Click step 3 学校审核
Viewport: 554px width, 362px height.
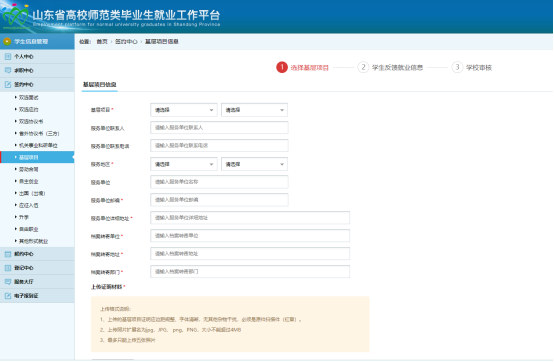472,67
